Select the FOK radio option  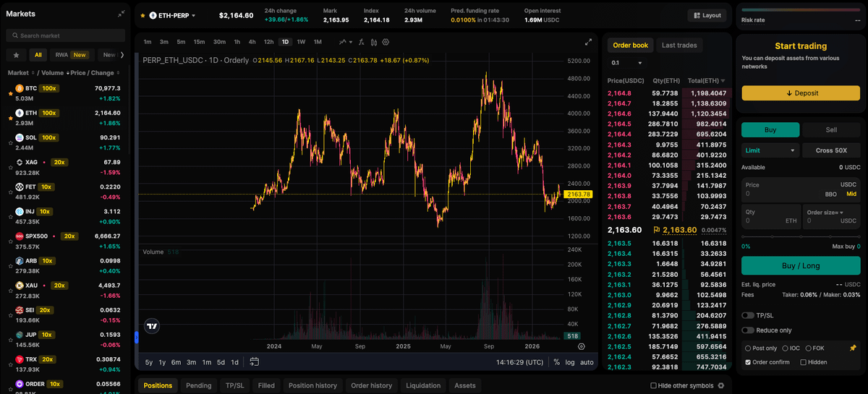tap(809, 348)
